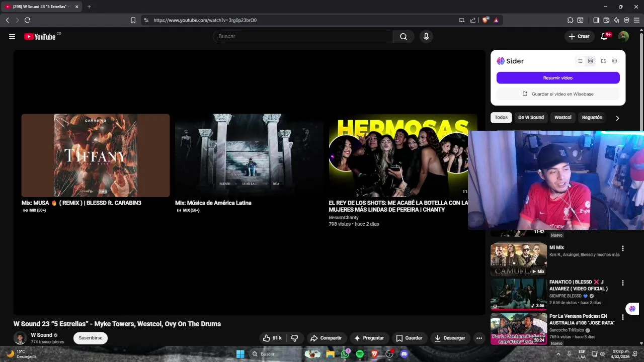This screenshot has width=644, height=362.
Task: Open Windows Start menu
Action: click(240, 354)
